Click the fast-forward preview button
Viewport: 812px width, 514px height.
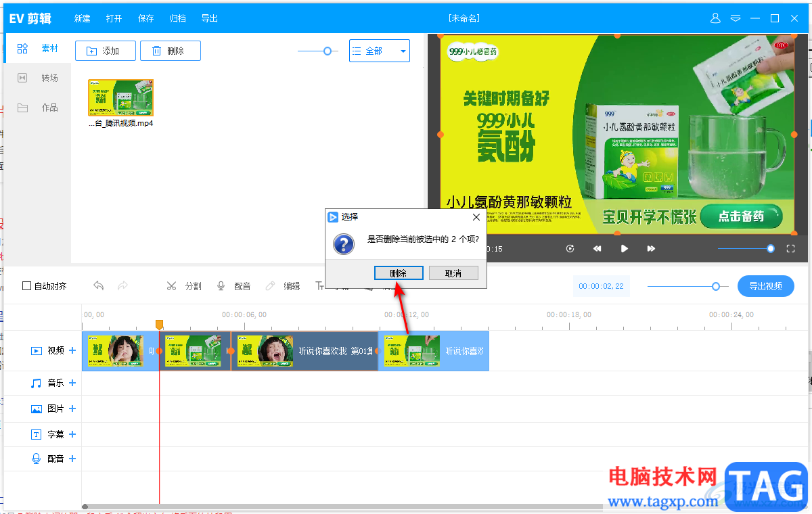click(651, 249)
